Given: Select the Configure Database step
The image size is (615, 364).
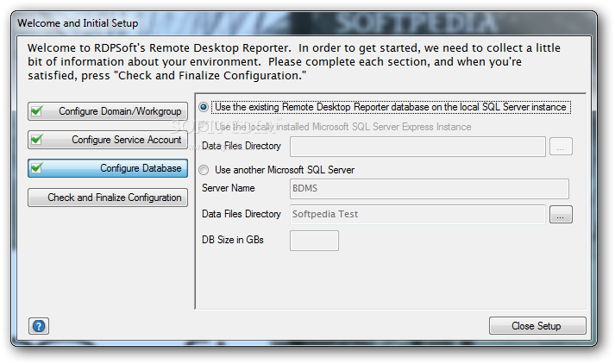Looking at the screenshot, I should [x=108, y=168].
